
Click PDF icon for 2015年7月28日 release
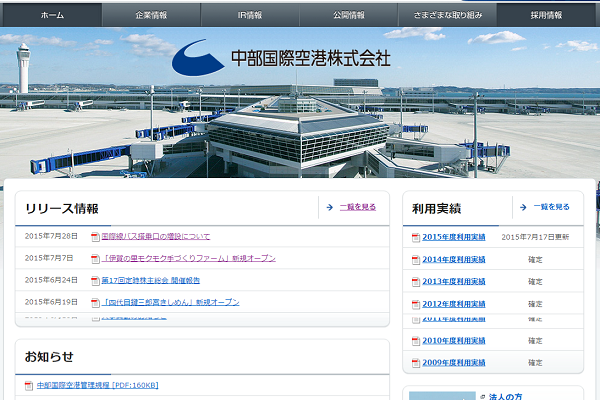(95, 237)
